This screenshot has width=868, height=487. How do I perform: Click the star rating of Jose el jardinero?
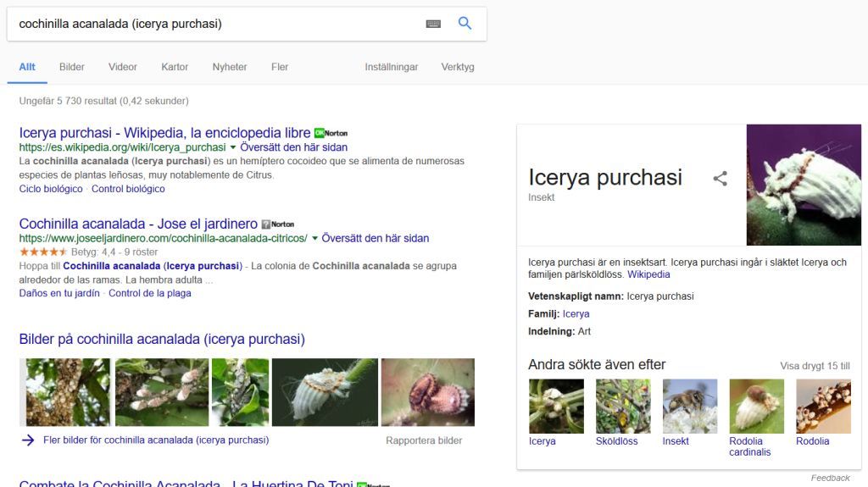43,252
